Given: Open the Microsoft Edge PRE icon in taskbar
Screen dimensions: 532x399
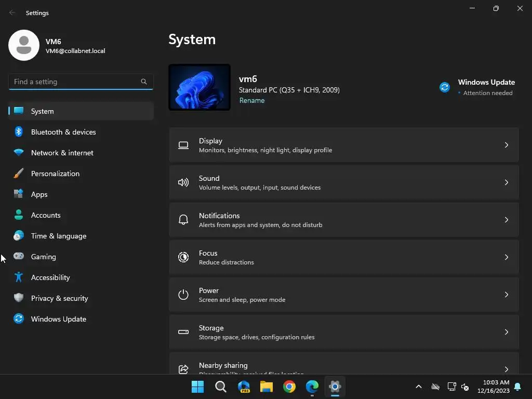Looking at the screenshot, I should [x=244, y=387].
